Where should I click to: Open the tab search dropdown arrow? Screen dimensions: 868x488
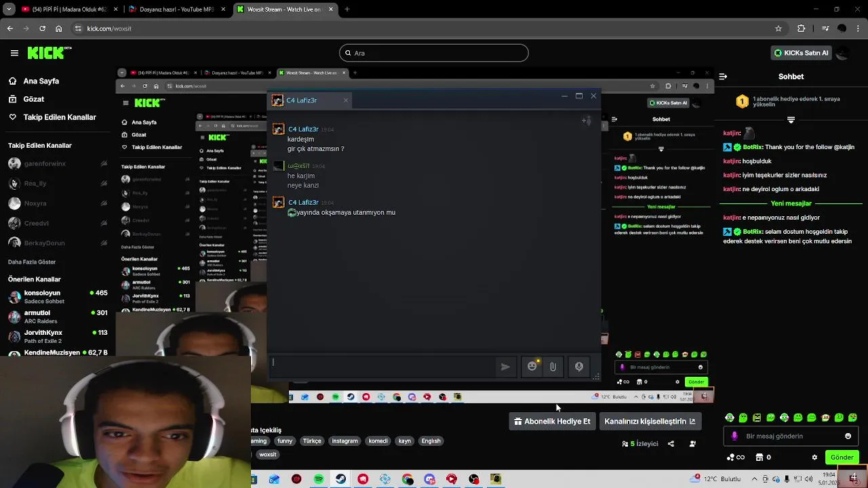(9, 9)
